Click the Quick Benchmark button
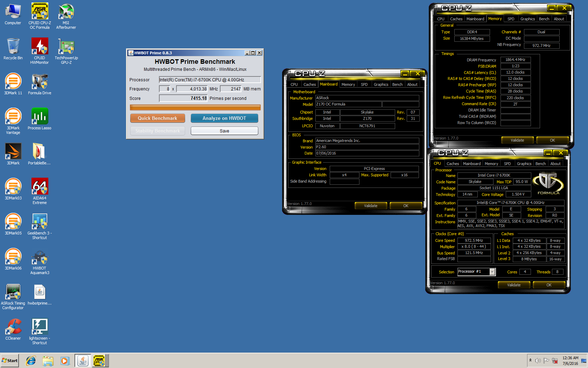The height and width of the screenshot is (368, 588). click(x=157, y=118)
